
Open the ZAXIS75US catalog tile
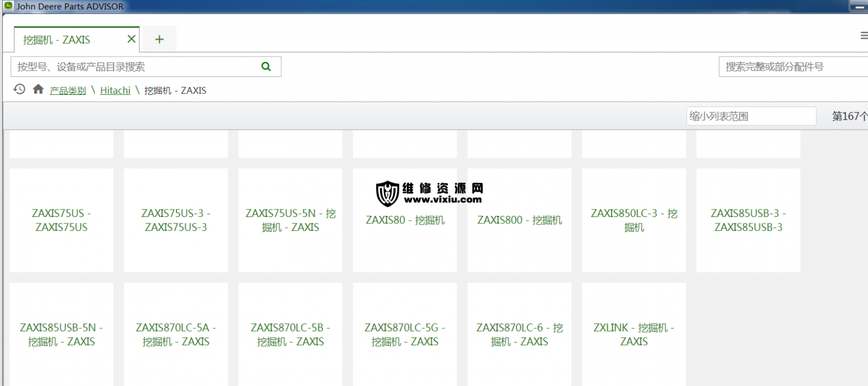click(61, 220)
